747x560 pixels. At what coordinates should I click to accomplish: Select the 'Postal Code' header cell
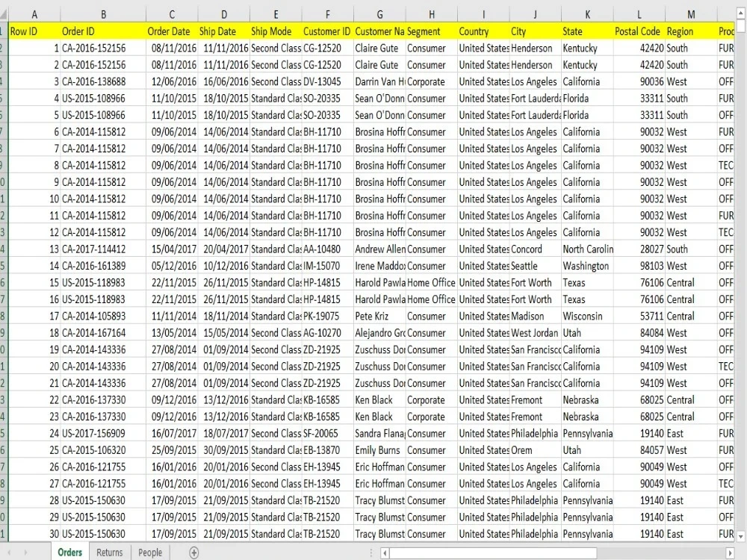[x=639, y=31]
